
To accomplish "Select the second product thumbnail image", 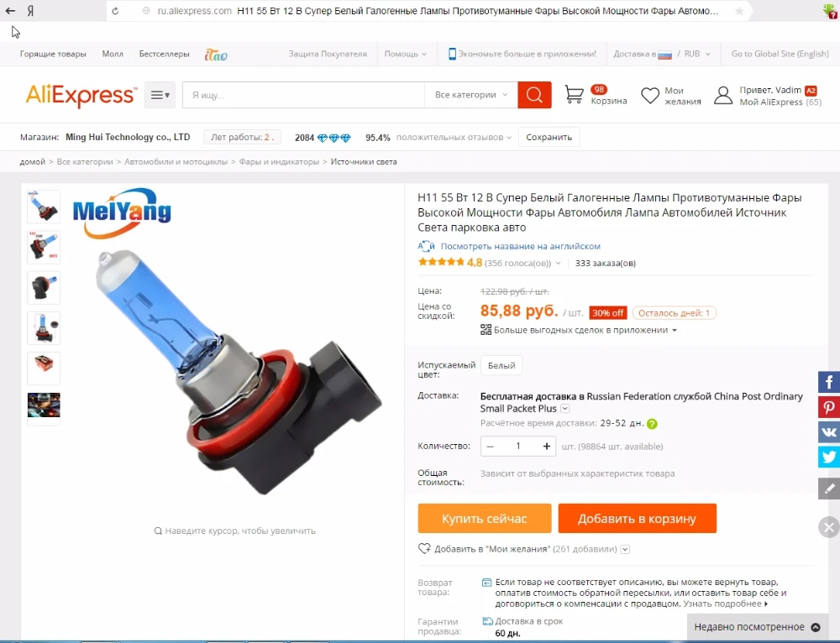I will (44, 247).
